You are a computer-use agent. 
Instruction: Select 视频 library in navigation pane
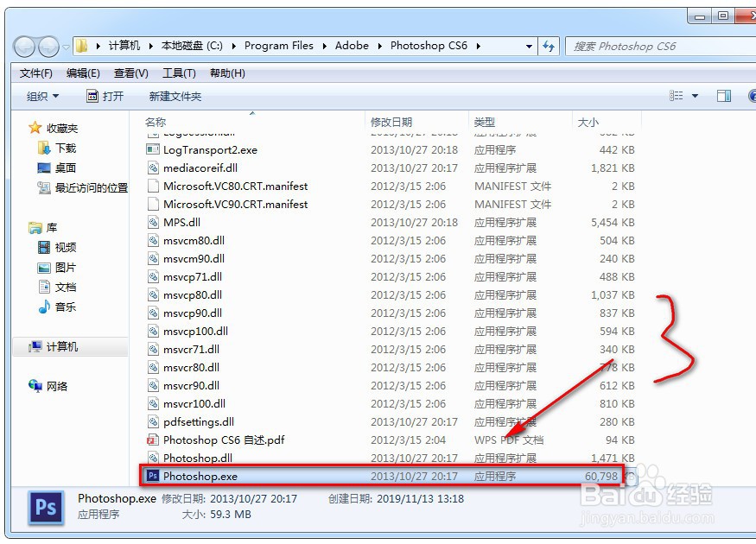[x=57, y=247]
